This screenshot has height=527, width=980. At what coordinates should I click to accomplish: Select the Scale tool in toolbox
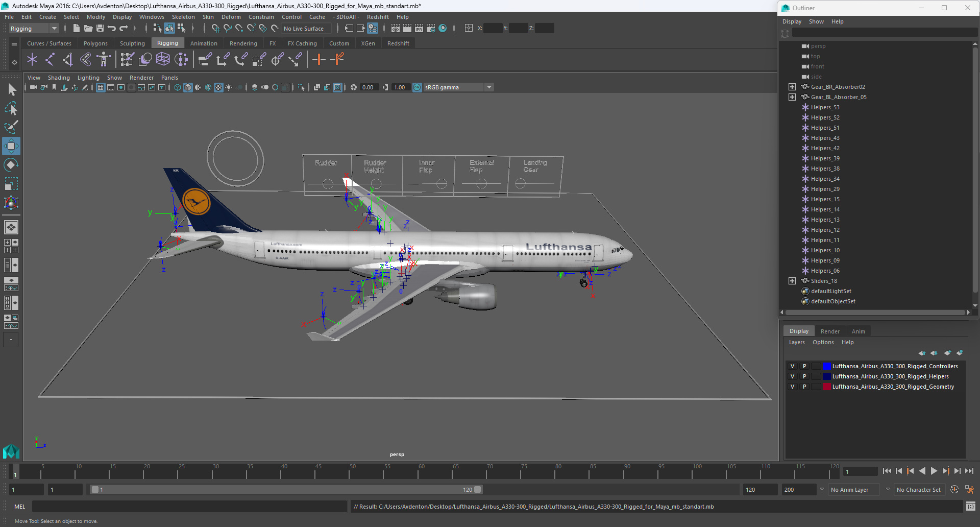coord(11,183)
